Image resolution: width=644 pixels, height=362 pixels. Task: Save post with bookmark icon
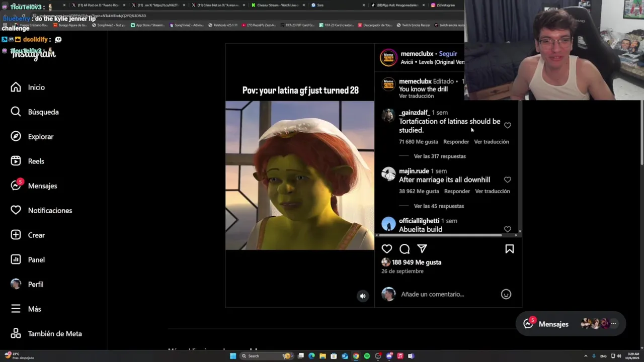click(510, 249)
